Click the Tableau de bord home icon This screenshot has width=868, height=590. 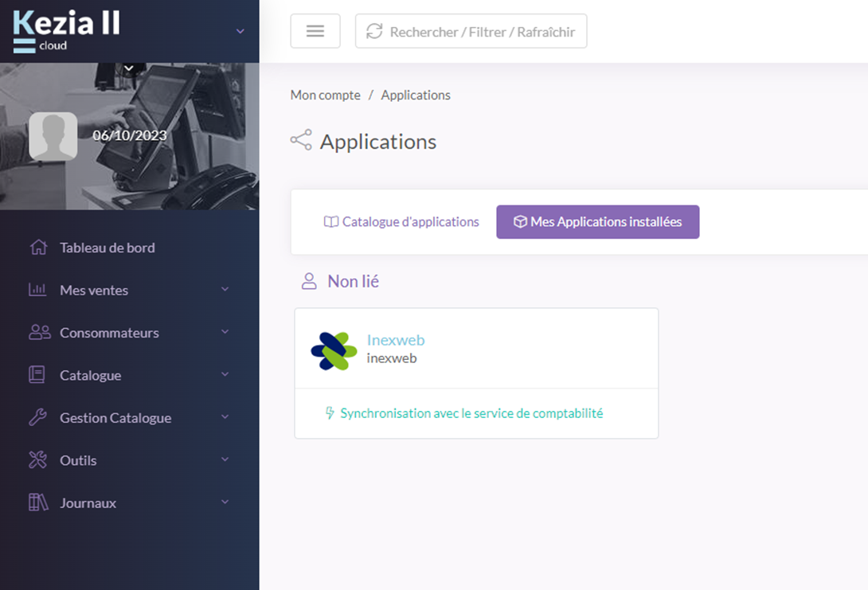(x=37, y=248)
